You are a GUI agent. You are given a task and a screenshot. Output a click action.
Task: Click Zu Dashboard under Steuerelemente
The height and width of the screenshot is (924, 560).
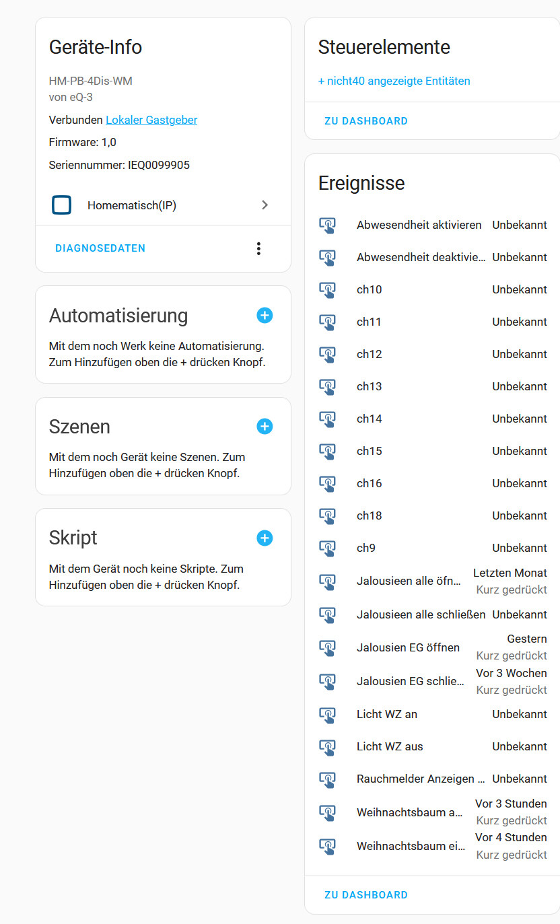[x=366, y=121]
